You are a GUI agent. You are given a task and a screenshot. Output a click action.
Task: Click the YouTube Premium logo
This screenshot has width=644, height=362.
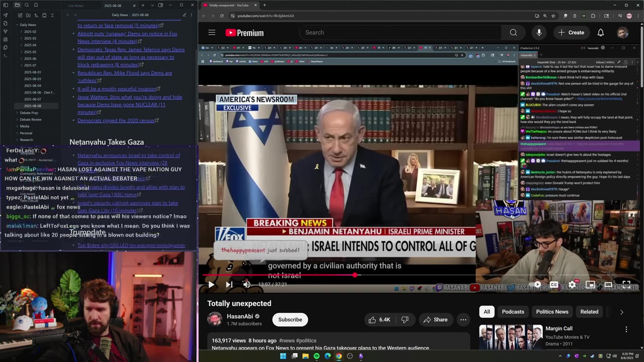point(245,33)
